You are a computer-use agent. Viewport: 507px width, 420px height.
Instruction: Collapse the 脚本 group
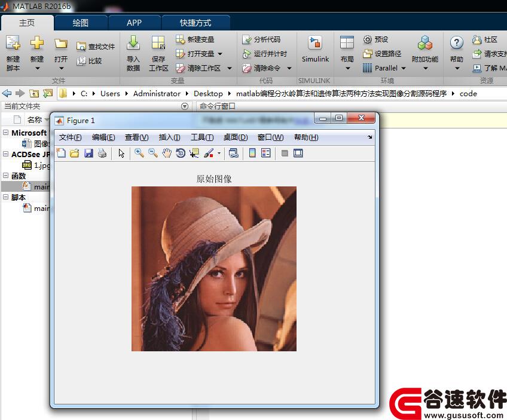click(x=6, y=197)
